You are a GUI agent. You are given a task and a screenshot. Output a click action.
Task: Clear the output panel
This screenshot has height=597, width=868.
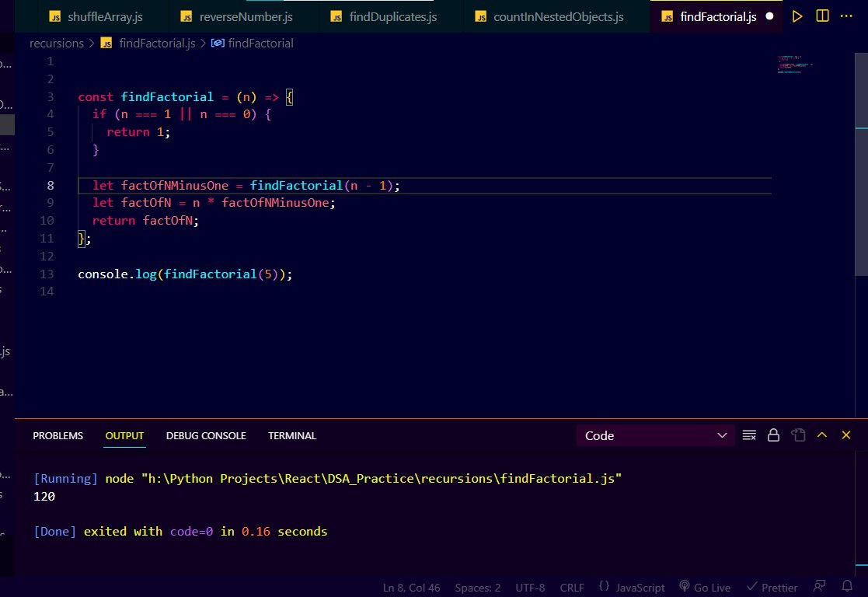749,435
